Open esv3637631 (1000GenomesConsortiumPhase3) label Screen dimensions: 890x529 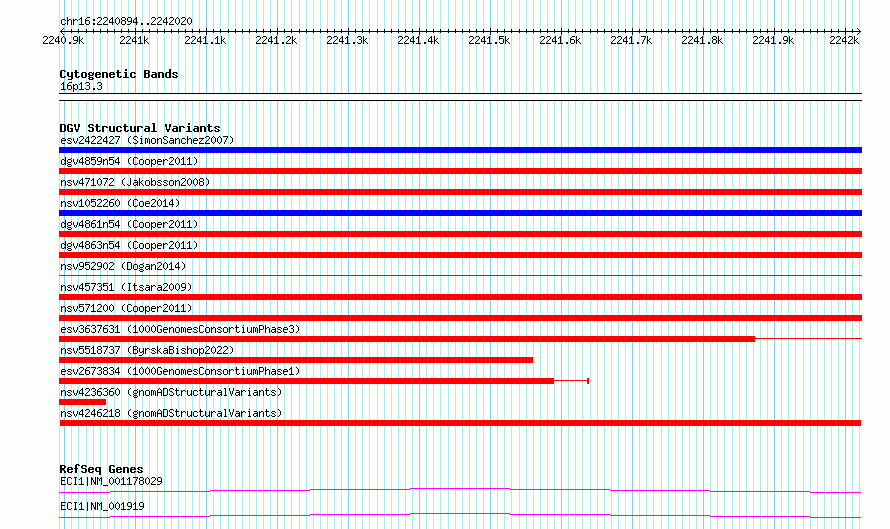(x=180, y=329)
